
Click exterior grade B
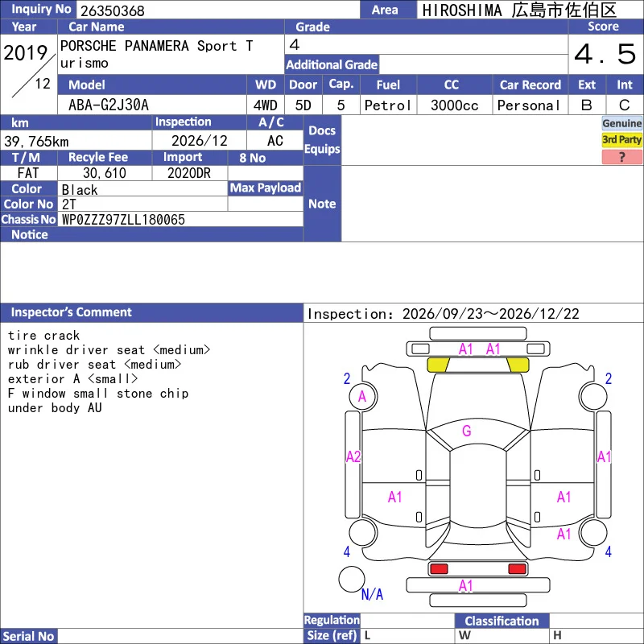pos(587,105)
